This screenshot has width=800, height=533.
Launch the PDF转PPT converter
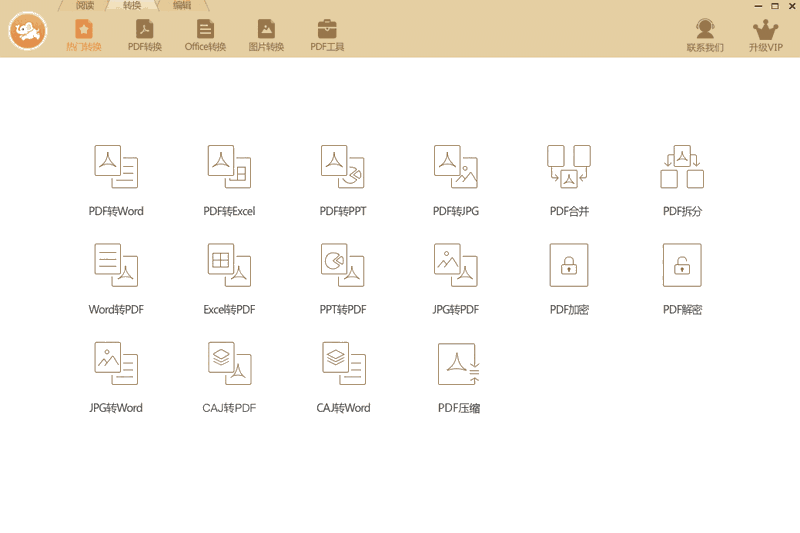(342, 168)
